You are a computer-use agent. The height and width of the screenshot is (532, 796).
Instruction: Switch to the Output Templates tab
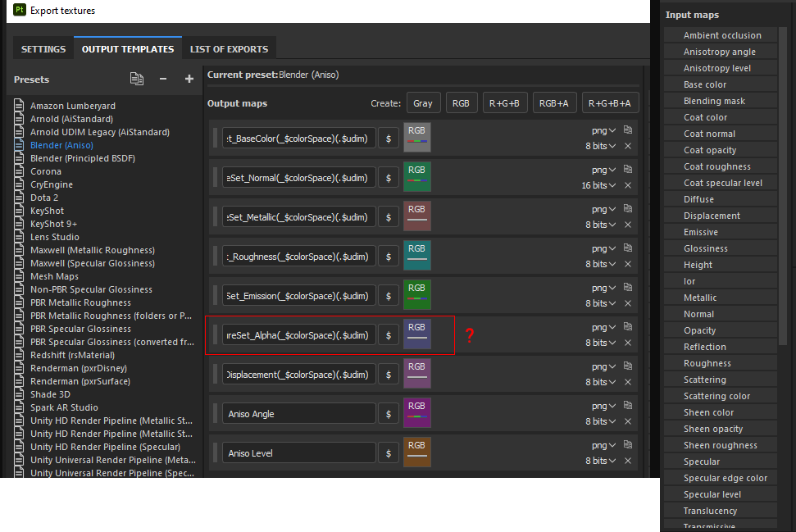coord(128,49)
